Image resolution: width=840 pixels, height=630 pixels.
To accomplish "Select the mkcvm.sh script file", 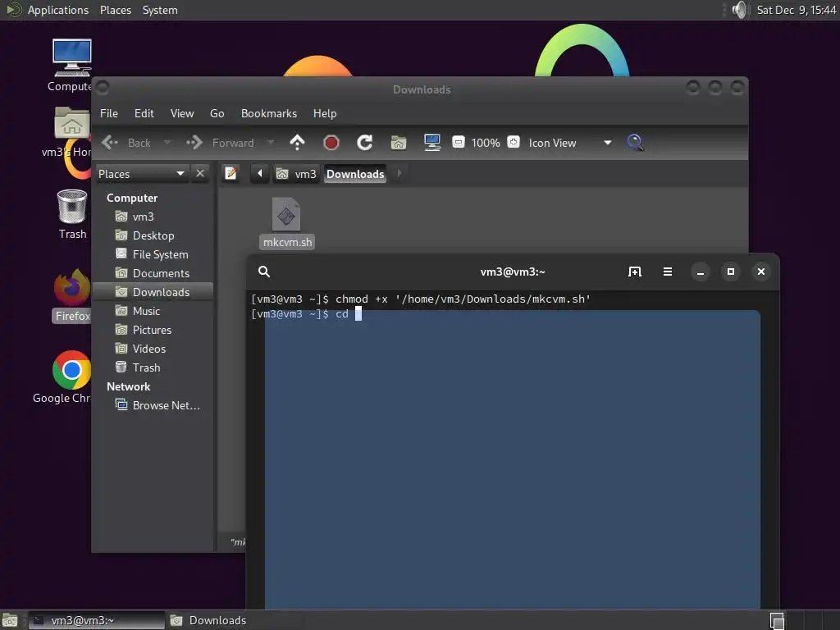I will pos(287,223).
